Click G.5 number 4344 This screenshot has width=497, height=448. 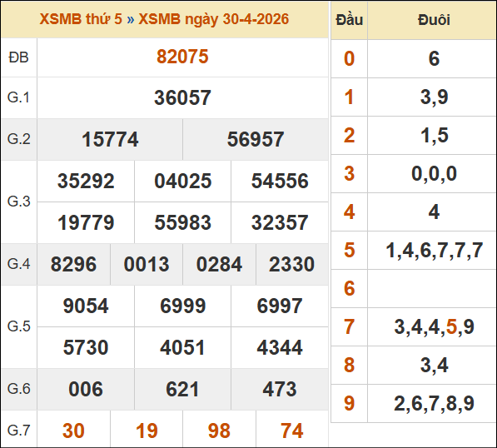point(280,347)
